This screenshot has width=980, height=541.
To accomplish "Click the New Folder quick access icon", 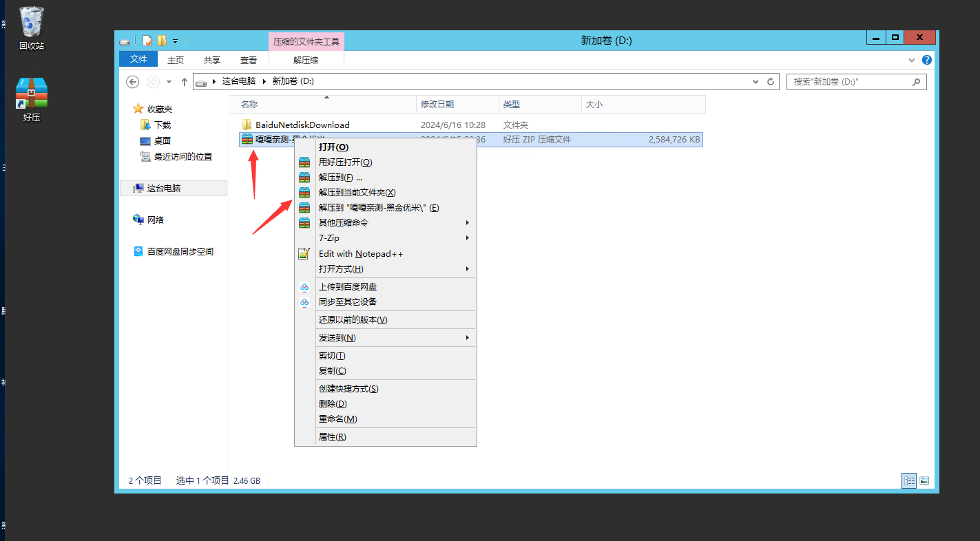I will pyautogui.click(x=162, y=41).
